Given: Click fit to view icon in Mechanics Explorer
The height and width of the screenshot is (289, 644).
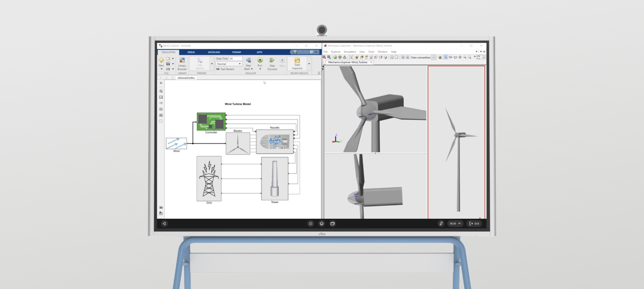Looking at the screenshot, I should click(351, 57).
